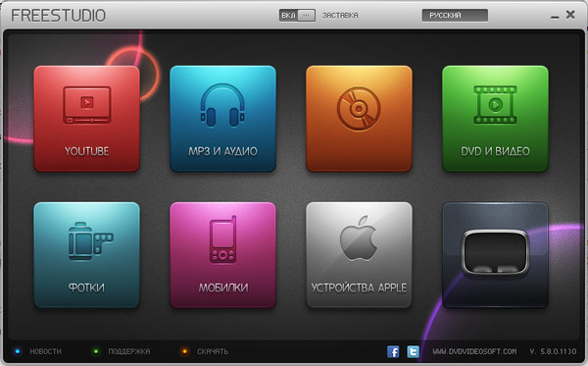This screenshot has width=588, height=366.
Task: Minimize the Free Studio window
Action: point(555,17)
